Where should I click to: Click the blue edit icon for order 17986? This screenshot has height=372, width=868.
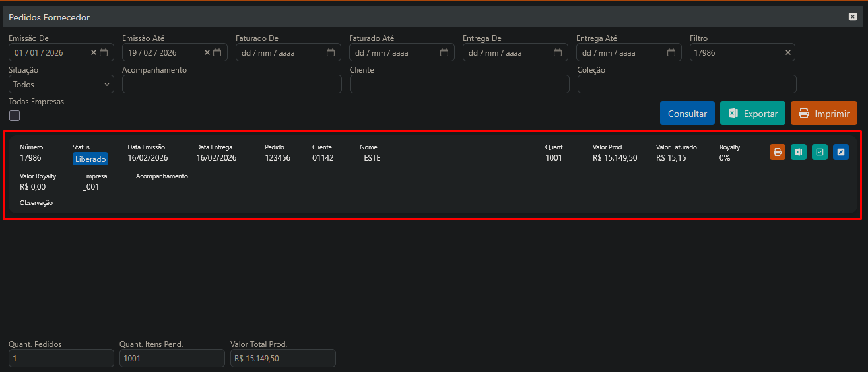(x=841, y=152)
